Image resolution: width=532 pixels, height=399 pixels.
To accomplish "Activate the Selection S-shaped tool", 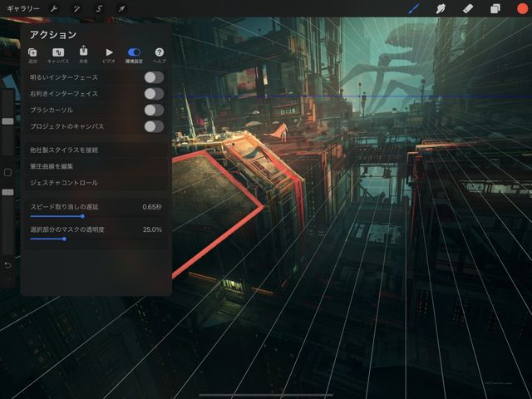I will click(99, 8).
